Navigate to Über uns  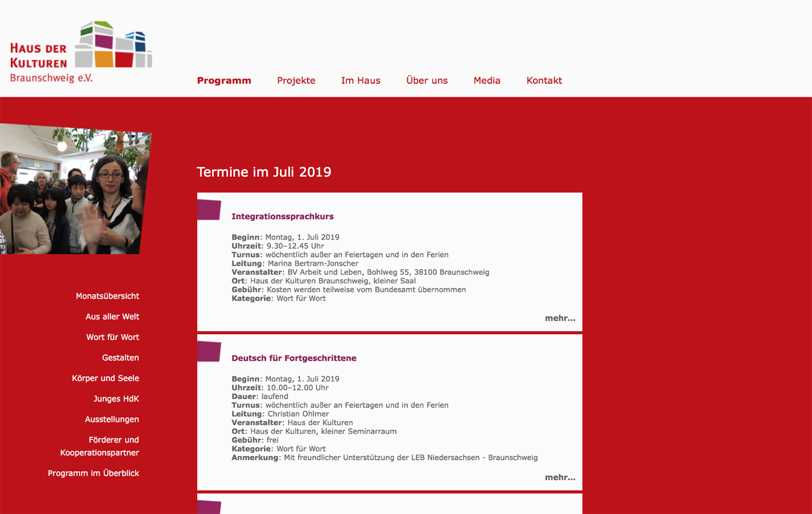(x=427, y=81)
